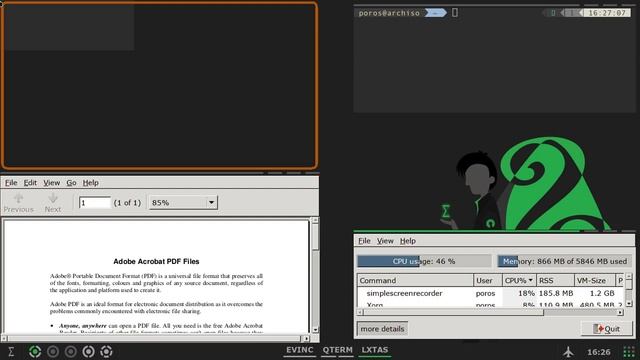640x360 pixels.
Task: Open Evince Help menu
Action: (91, 182)
